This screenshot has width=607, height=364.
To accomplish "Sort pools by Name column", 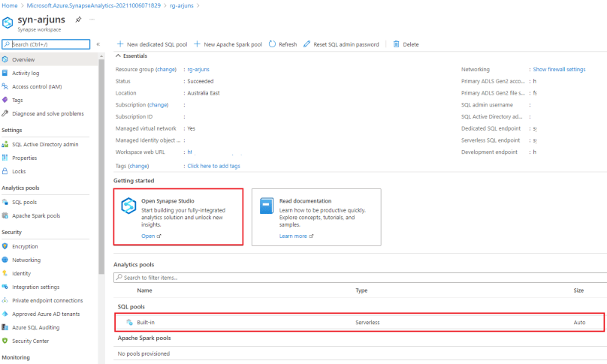I will pos(144,290).
